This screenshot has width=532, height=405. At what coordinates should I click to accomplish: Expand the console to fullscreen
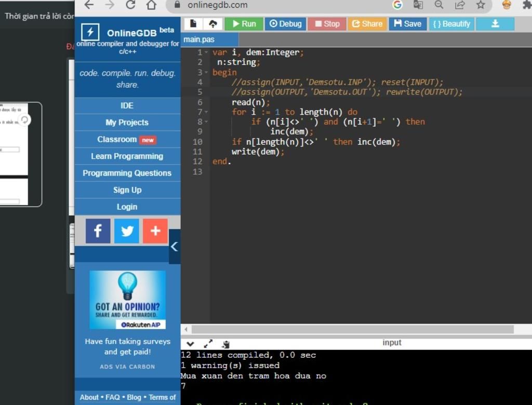coord(208,344)
